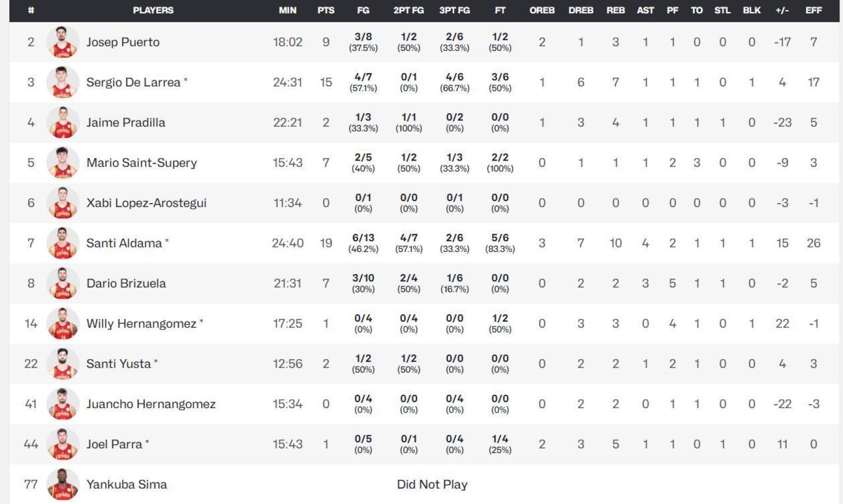Click Josep Puerto's player photo

tap(62, 42)
